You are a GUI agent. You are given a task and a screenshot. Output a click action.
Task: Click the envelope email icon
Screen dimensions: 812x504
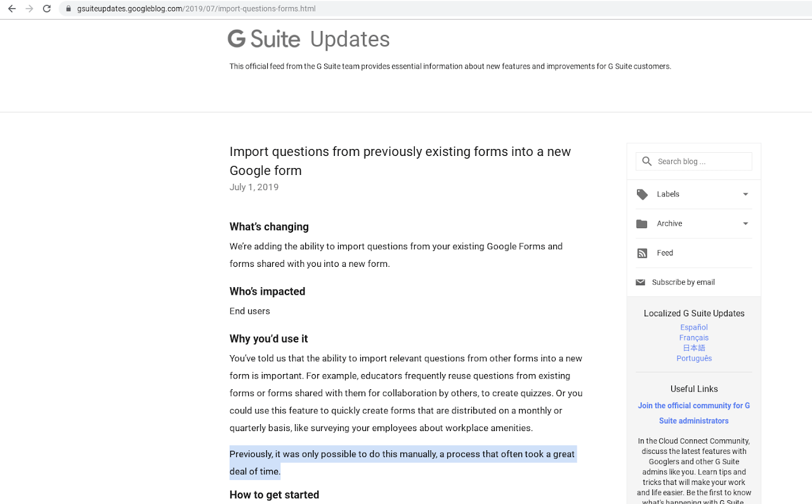(641, 282)
